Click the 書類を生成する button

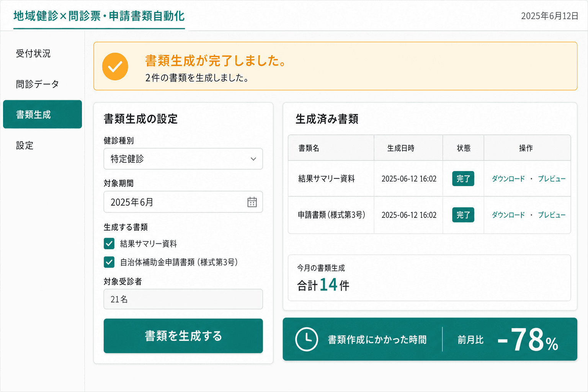tap(183, 336)
